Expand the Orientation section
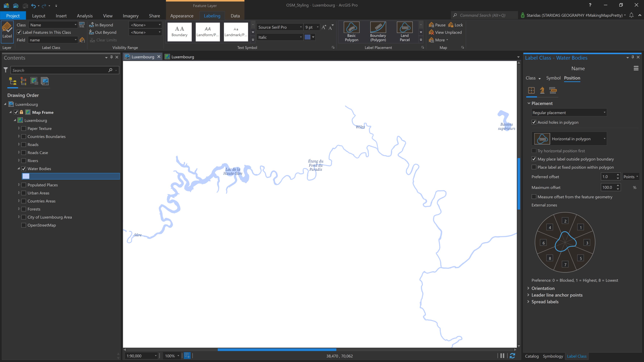The width and height of the screenshot is (644, 362). click(543, 288)
